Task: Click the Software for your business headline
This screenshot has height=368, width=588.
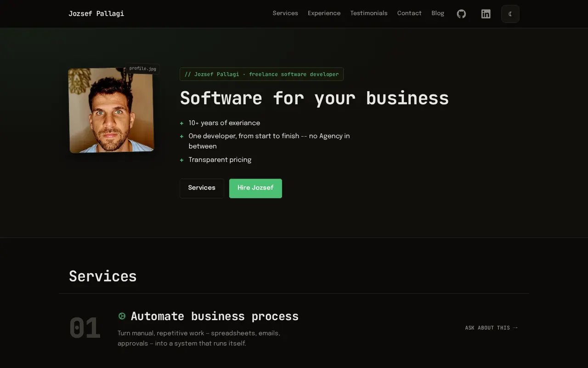Action: tap(314, 98)
